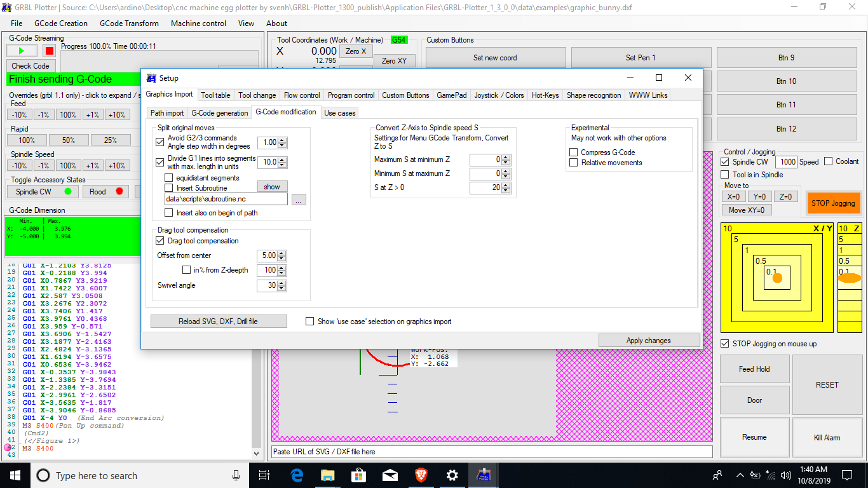This screenshot has width=868, height=488.
Task: Increase angle step width spinner value
Action: [x=283, y=140]
